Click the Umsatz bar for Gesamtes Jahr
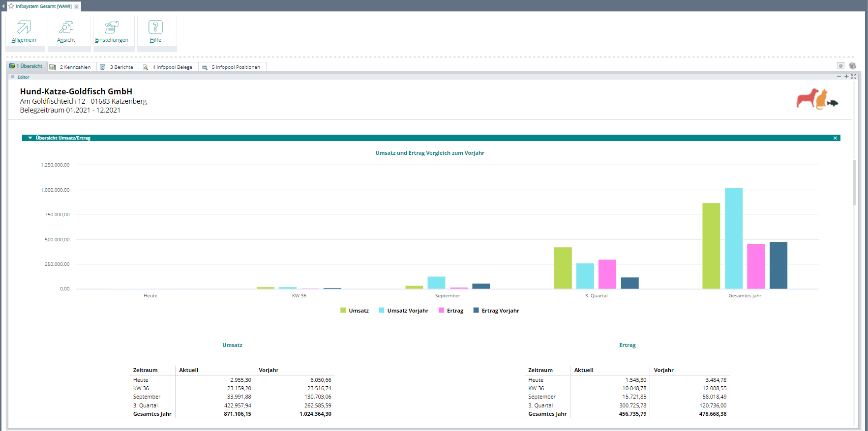The image size is (868, 431). click(x=711, y=246)
